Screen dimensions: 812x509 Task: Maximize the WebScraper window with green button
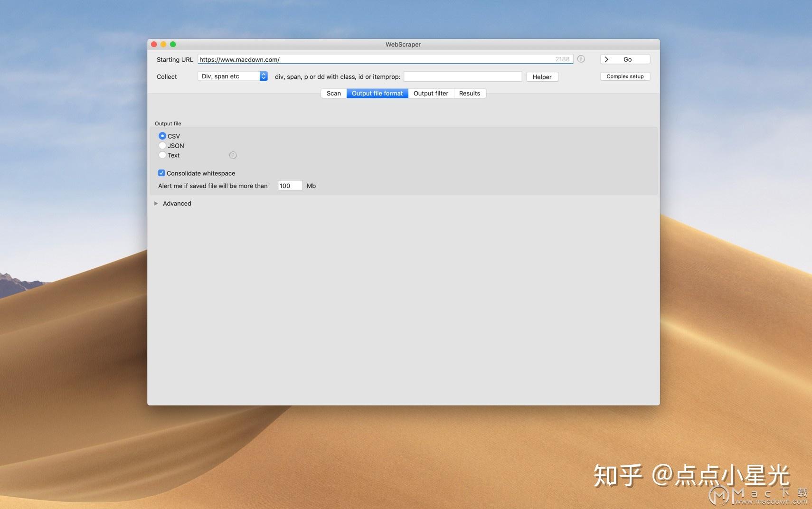(x=173, y=44)
